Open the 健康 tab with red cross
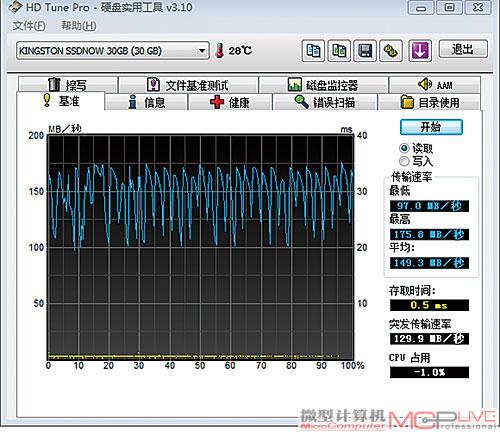This screenshot has height=435, width=500. pos(230,102)
